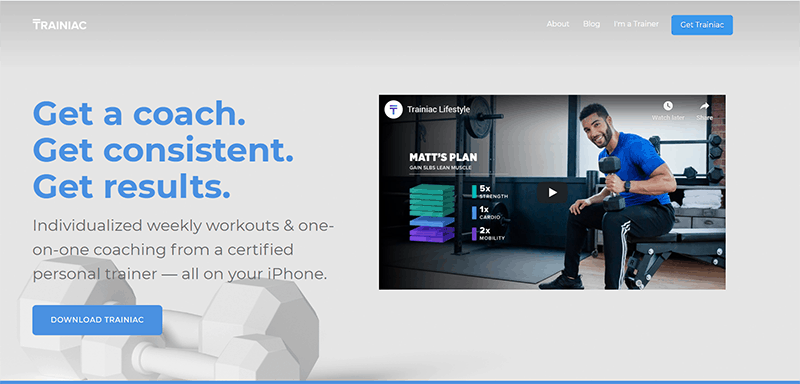The width and height of the screenshot is (800, 384).
Task: Click the stacked blocks plan graphic
Action: coord(432,213)
